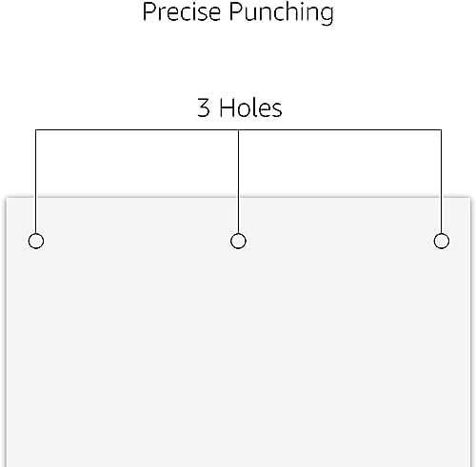Click the right vertical callout line
This screenshot has width=476, height=467.
point(441,182)
